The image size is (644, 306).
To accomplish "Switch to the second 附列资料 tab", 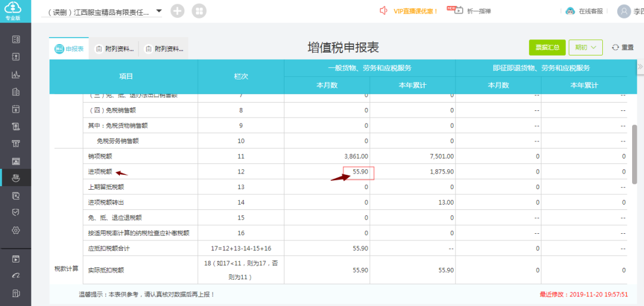I will click(163, 49).
